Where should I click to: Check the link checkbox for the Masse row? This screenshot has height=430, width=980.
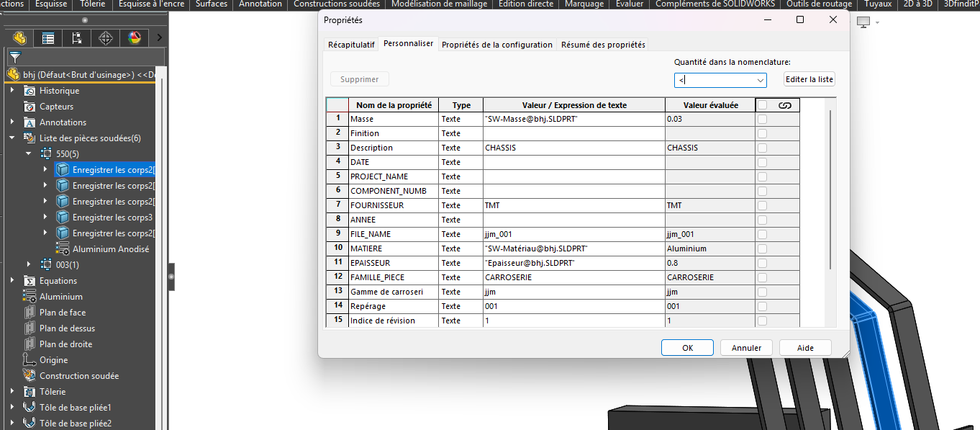point(763,119)
